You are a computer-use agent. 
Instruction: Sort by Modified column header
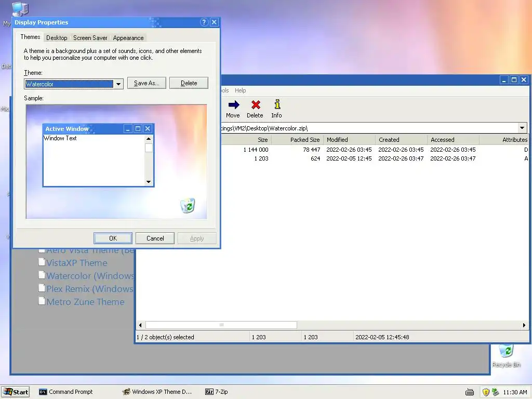click(349, 140)
